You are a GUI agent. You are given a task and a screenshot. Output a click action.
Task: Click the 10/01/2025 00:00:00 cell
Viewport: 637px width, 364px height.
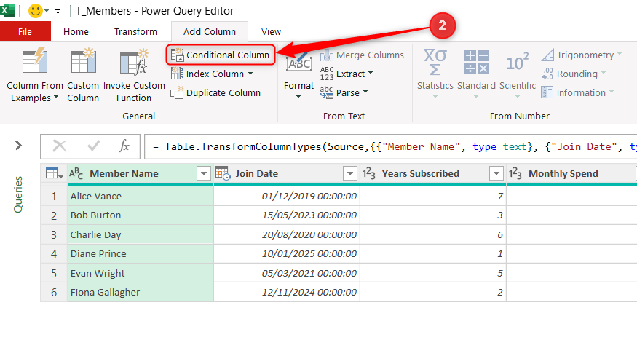[287, 254]
